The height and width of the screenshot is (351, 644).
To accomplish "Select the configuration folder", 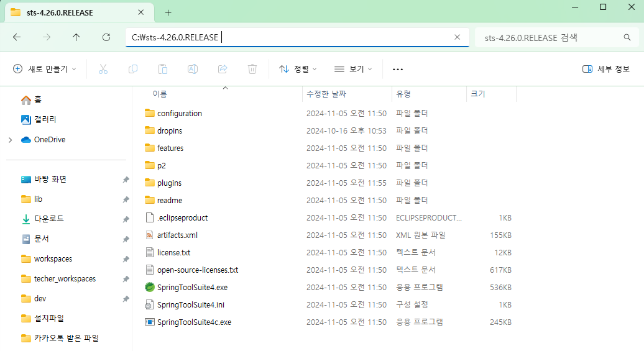I will pyautogui.click(x=173, y=113).
